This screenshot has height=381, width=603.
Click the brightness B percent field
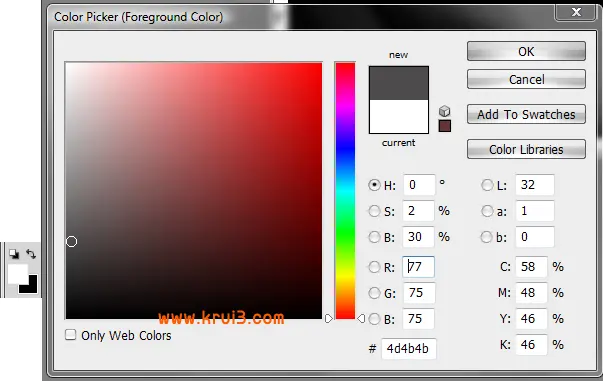click(418, 237)
